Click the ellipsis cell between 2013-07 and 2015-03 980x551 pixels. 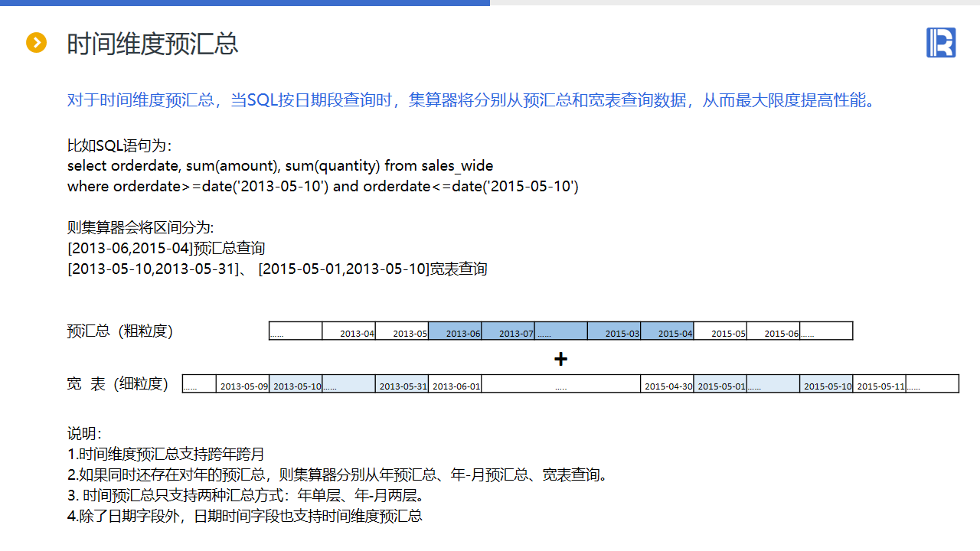(x=561, y=331)
